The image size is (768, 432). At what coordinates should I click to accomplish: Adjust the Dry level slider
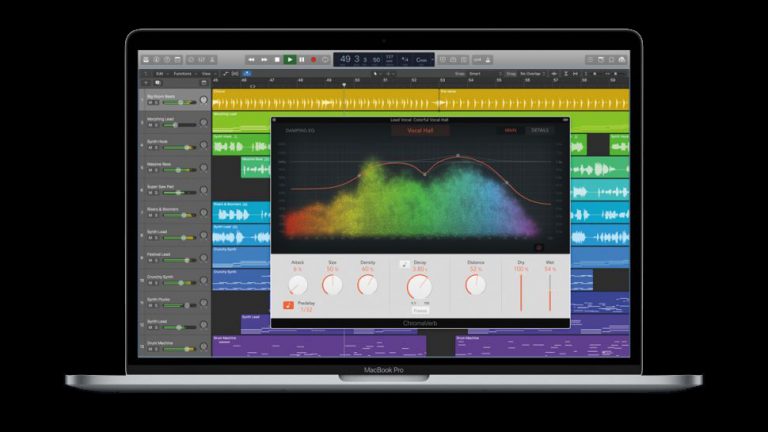[521, 292]
